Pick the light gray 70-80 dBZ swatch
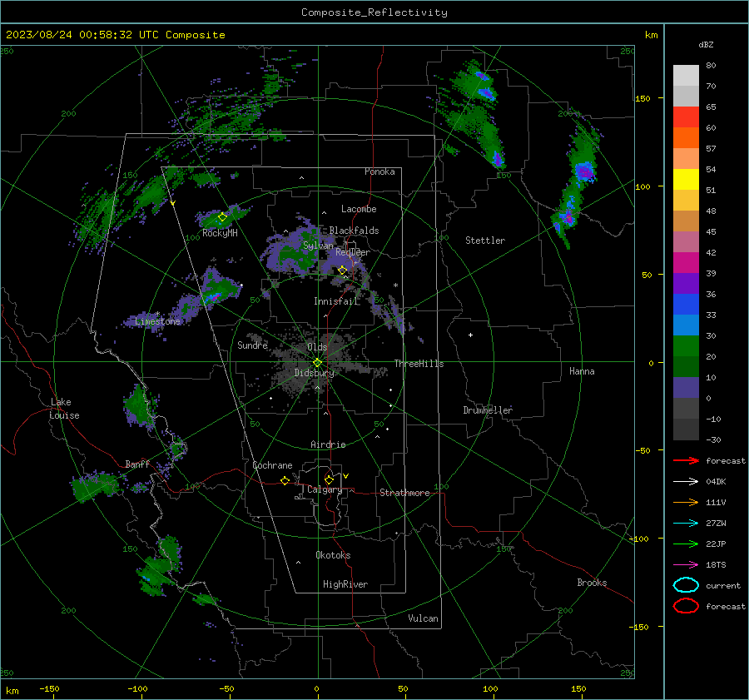Image resolution: width=749 pixels, height=700 pixels. (686, 76)
